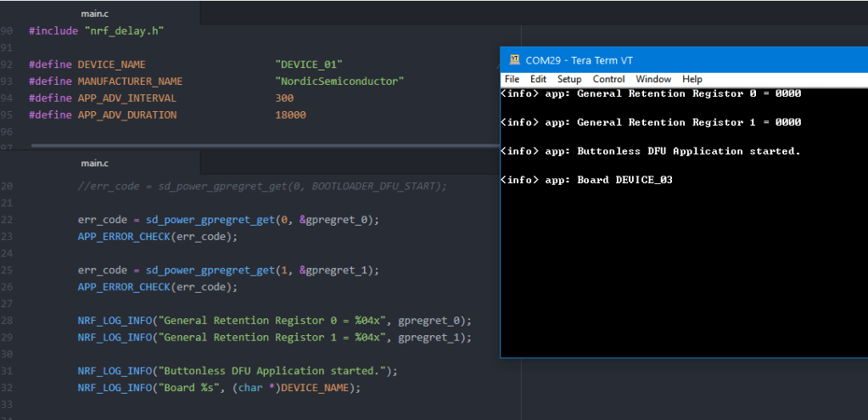868x420 pixels.
Task: Click the "DEVICE_01" string in the DEVICE_NAME define
Action: click(309, 64)
